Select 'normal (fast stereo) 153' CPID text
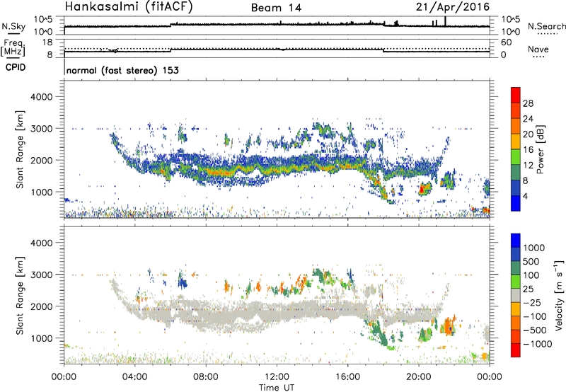 point(122,70)
